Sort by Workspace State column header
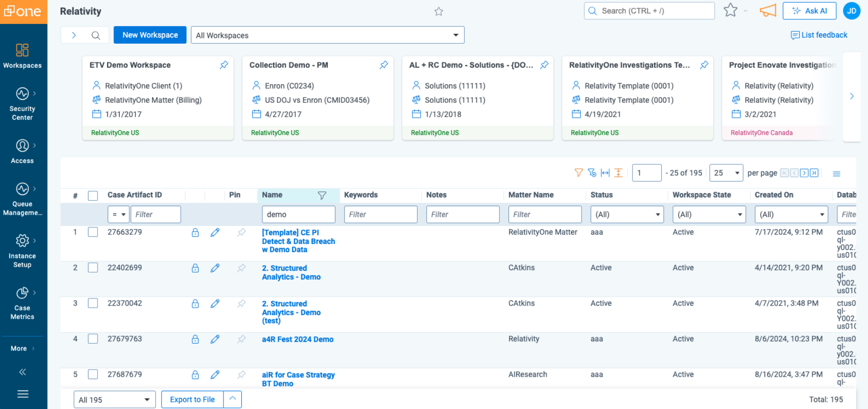The width and height of the screenshot is (868, 409). coord(702,195)
